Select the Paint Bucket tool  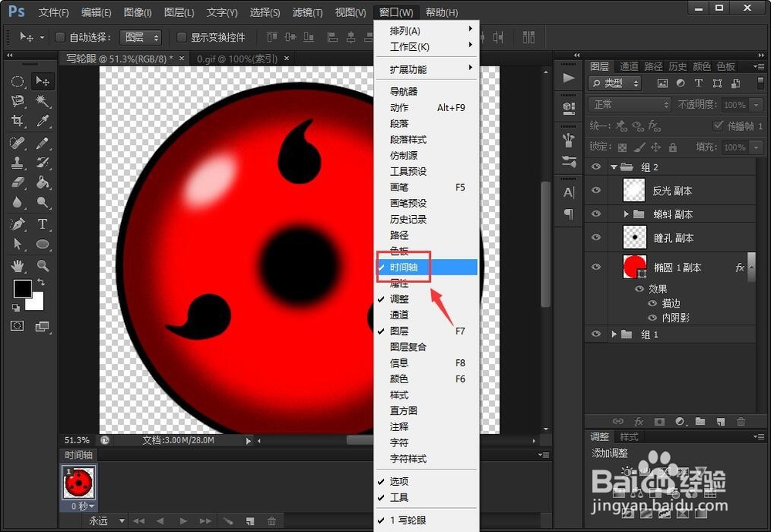tap(42, 183)
